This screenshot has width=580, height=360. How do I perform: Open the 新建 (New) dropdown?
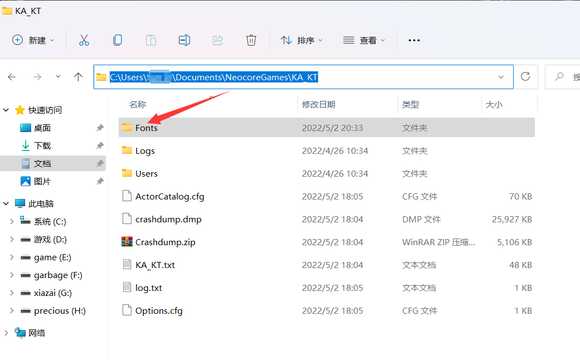point(33,40)
